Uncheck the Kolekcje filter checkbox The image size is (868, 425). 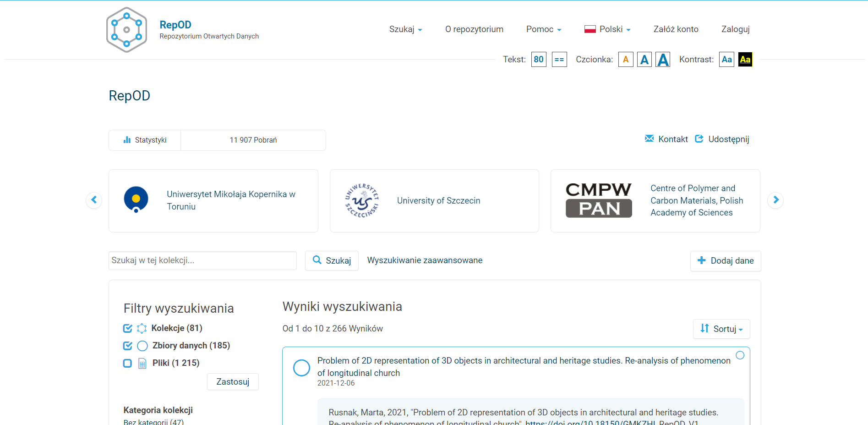pos(128,328)
